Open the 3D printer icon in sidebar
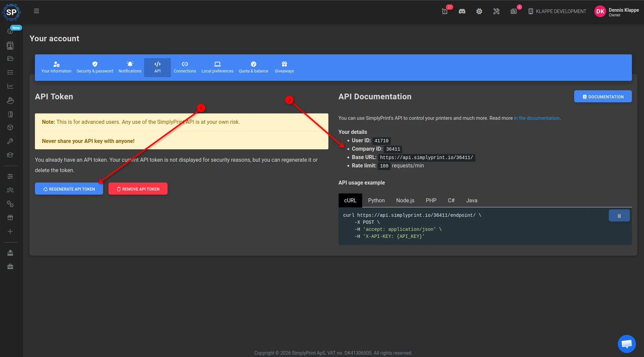Image resolution: width=644 pixels, height=357 pixels. pos(10,45)
